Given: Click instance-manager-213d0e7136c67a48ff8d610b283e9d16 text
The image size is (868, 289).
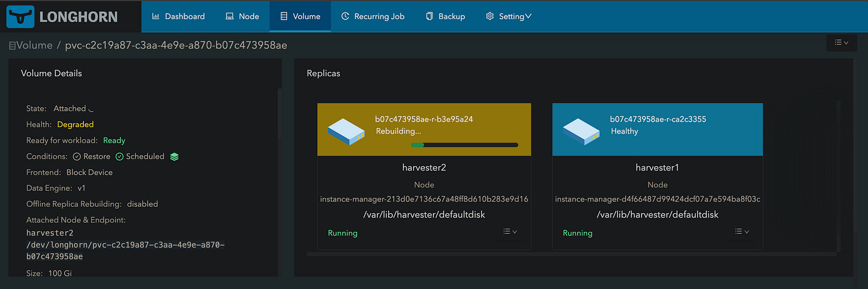Looking at the screenshot, I should (x=424, y=199).
